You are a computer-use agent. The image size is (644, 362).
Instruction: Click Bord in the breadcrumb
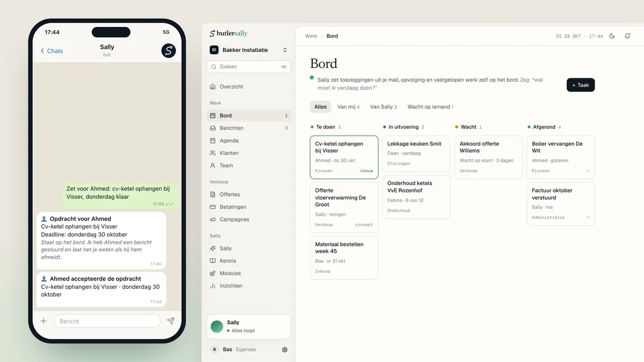pos(332,36)
